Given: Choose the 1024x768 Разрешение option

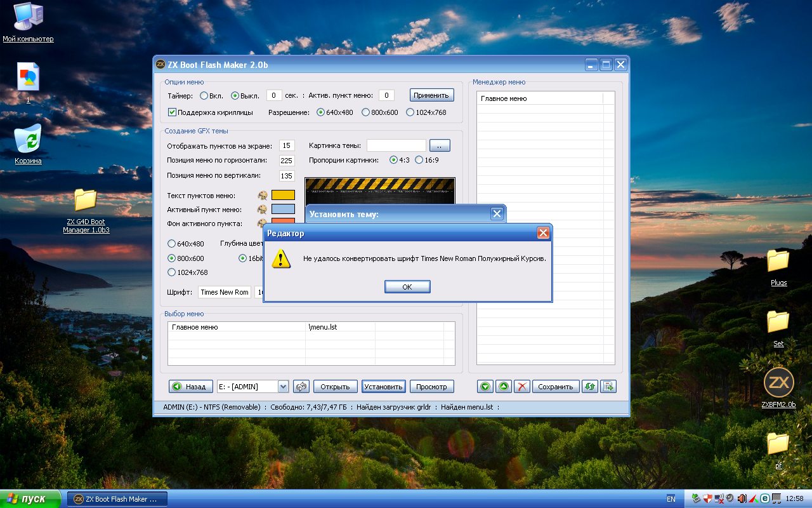Looking at the screenshot, I should [x=410, y=112].
